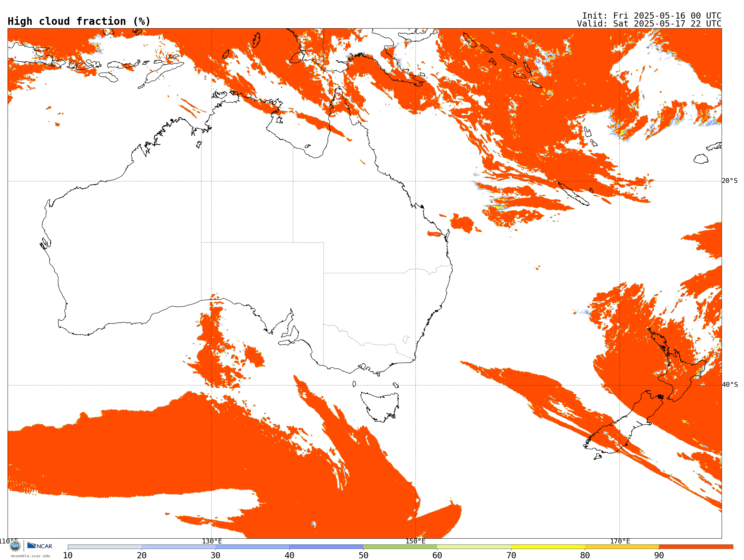The image size is (744, 560).
Task: Click the NSF logo icon
Action: click(15, 546)
